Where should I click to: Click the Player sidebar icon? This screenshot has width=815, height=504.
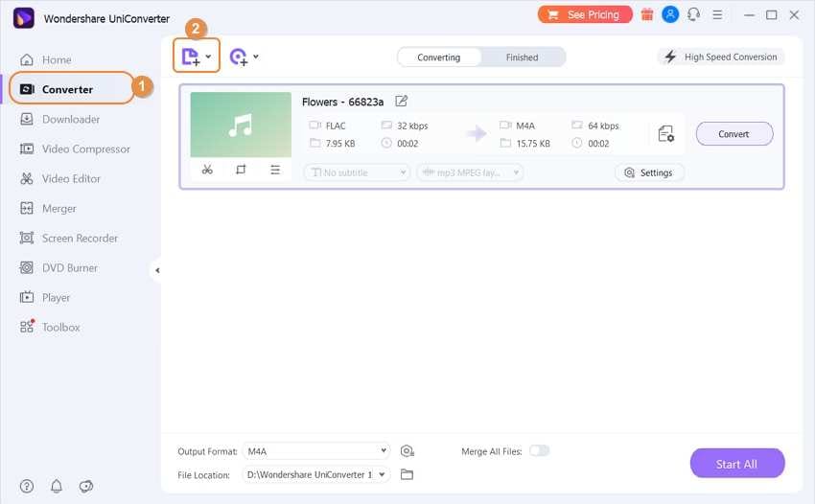(x=27, y=297)
